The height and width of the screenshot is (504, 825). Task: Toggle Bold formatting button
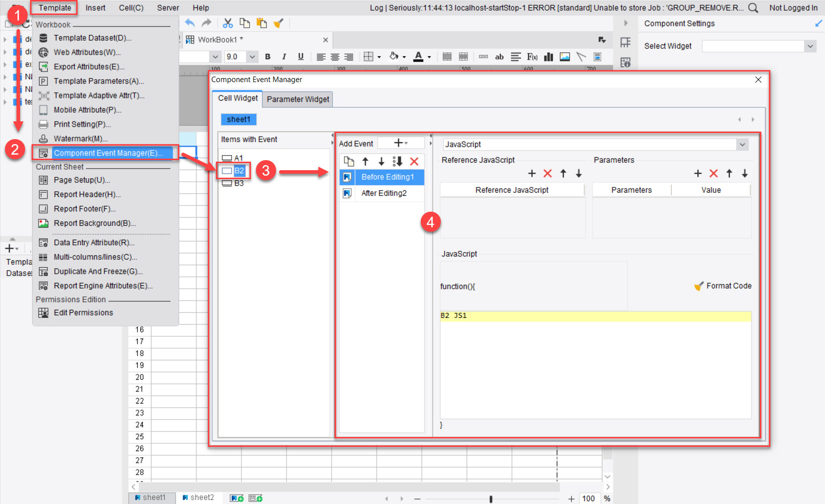click(267, 57)
